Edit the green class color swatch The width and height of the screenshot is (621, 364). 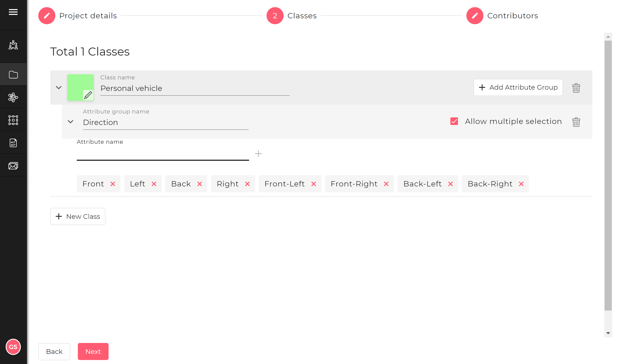coord(88,95)
